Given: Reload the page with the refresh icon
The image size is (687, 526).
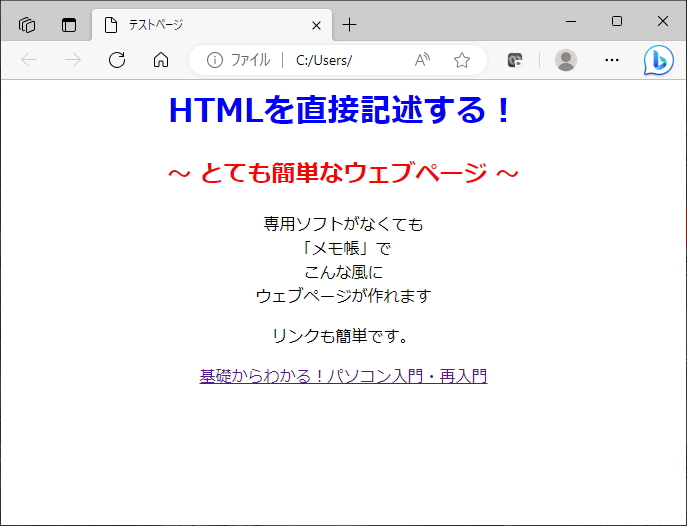Looking at the screenshot, I should click(x=117, y=60).
